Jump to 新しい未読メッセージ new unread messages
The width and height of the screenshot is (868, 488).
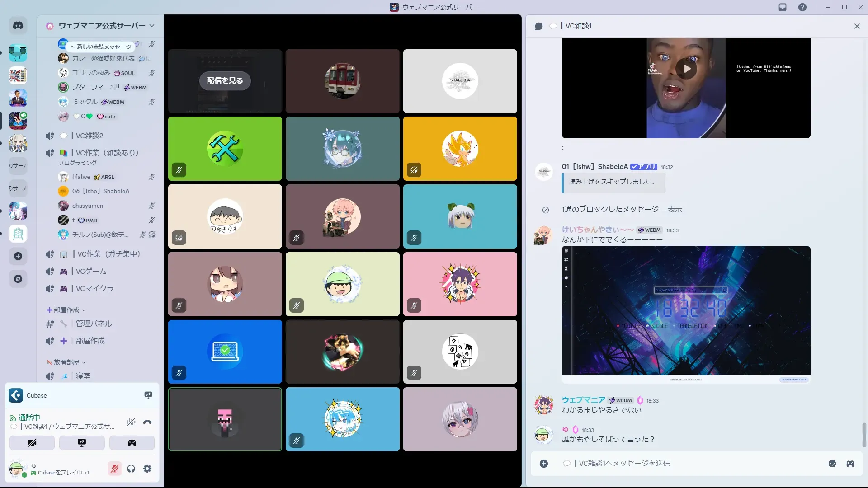click(x=101, y=47)
